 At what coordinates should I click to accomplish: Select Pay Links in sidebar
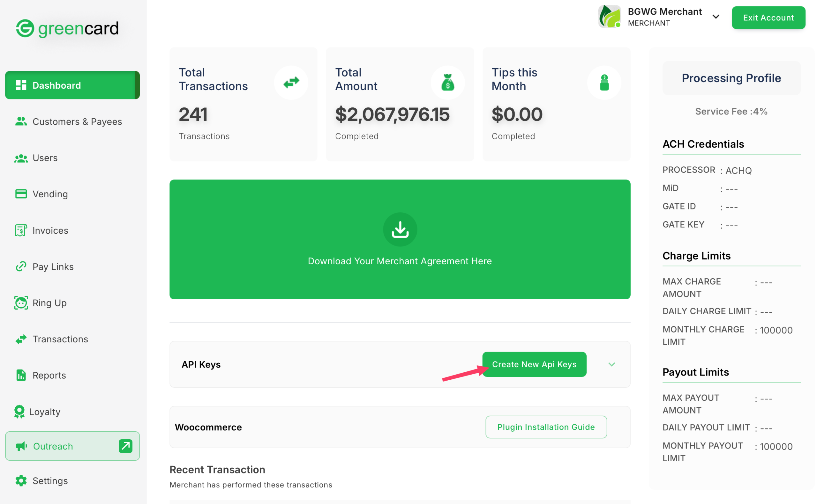click(53, 267)
